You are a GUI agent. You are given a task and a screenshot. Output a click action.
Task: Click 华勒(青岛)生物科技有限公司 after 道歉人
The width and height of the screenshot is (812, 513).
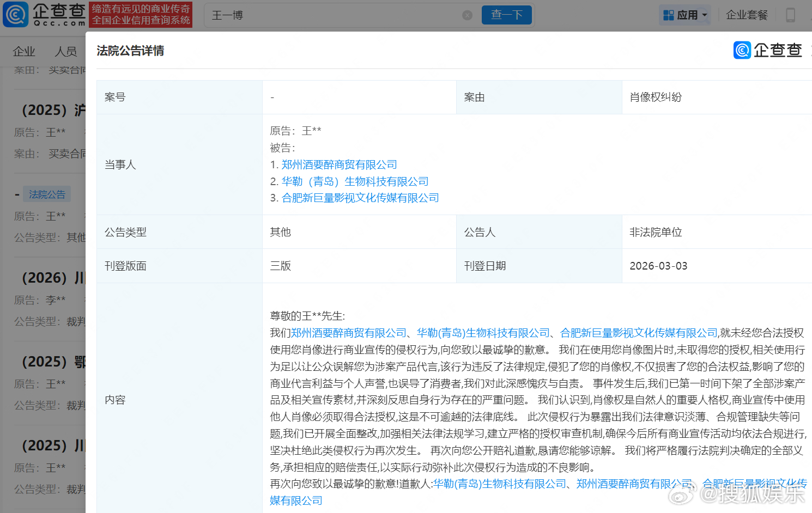click(500, 484)
